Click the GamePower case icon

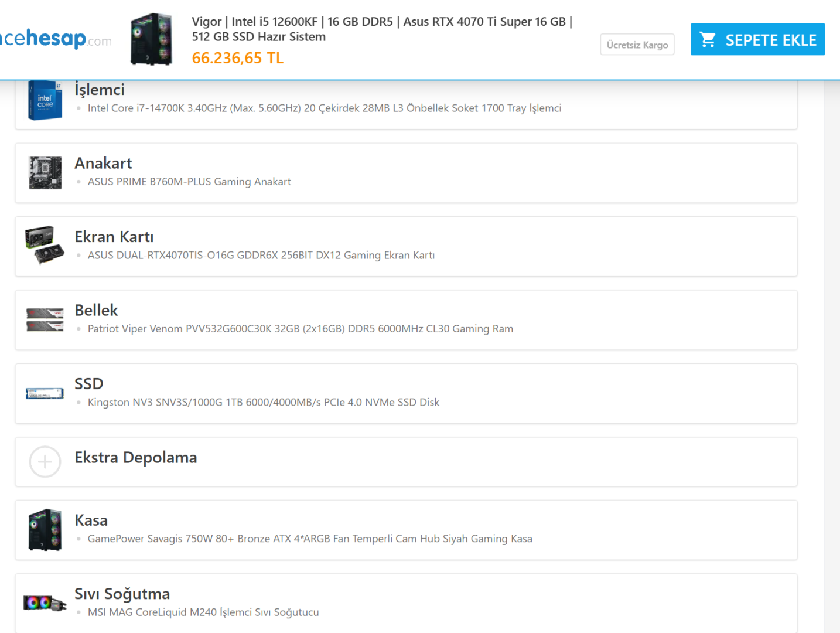[45, 530]
